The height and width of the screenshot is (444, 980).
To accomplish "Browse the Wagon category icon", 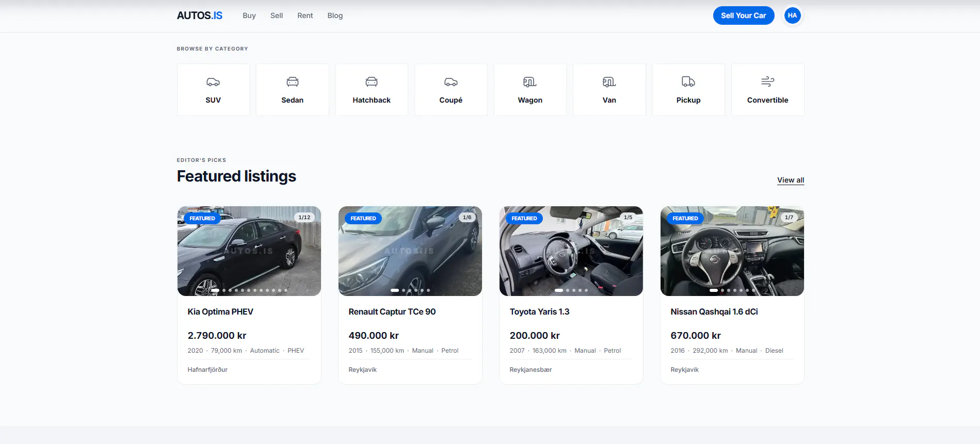I will 530,82.
